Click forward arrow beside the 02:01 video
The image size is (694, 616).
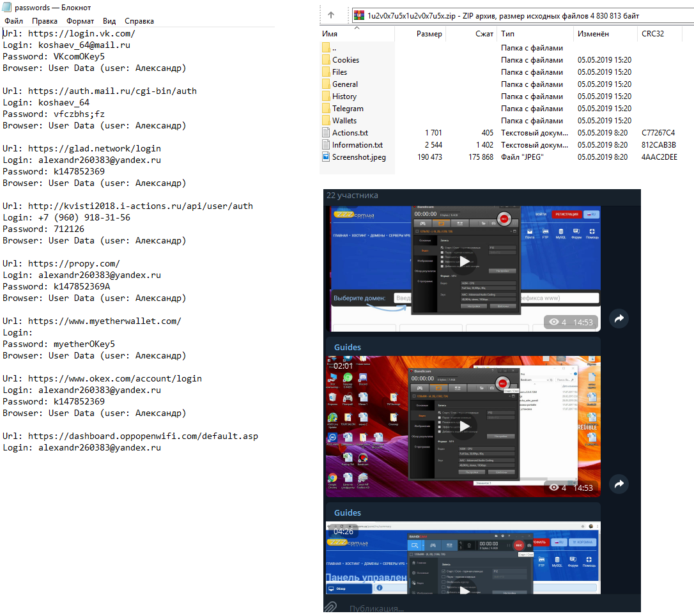click(x=618, y=484)
